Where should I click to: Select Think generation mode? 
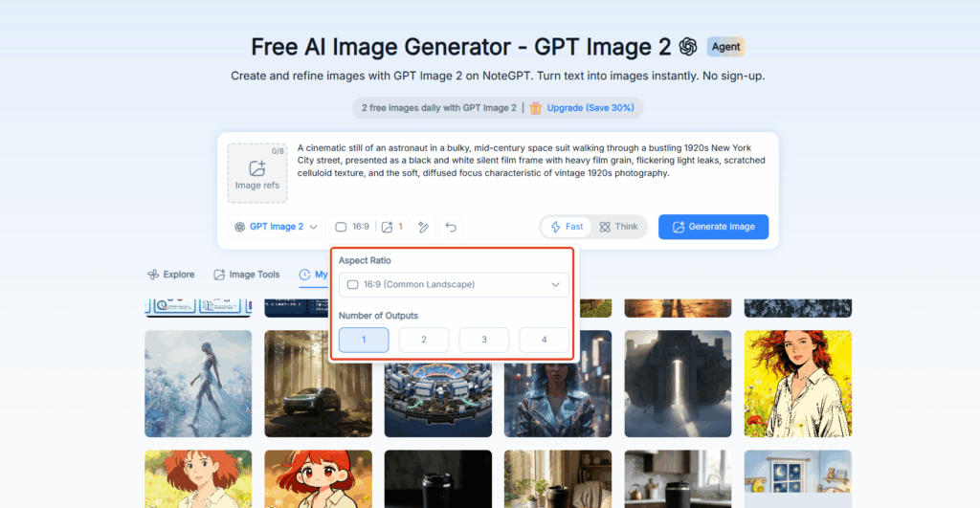[x=619, y=227]
